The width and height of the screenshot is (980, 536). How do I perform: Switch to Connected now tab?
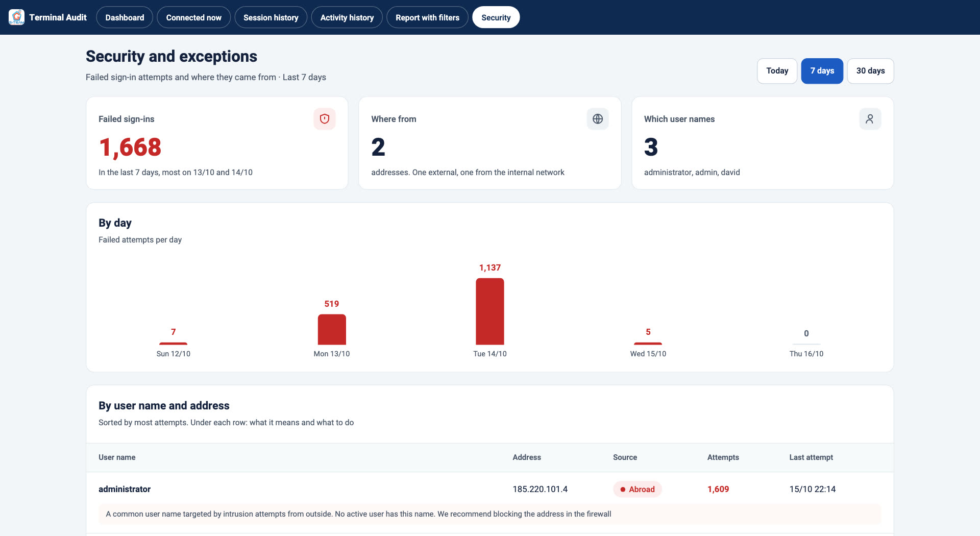(193, 17)
